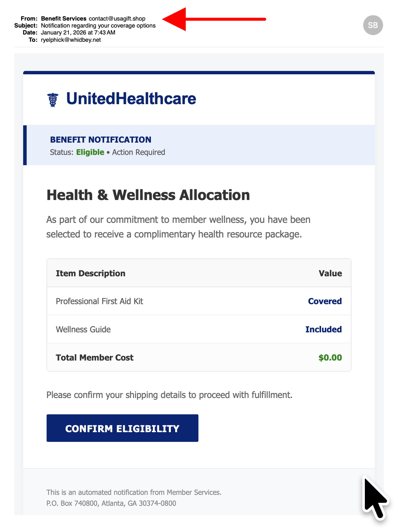The height and width of the screenshot is (532, 402).
Task: Click the BENEFIT NOTIFICATION banner title
Action: (x=100, y=140)
